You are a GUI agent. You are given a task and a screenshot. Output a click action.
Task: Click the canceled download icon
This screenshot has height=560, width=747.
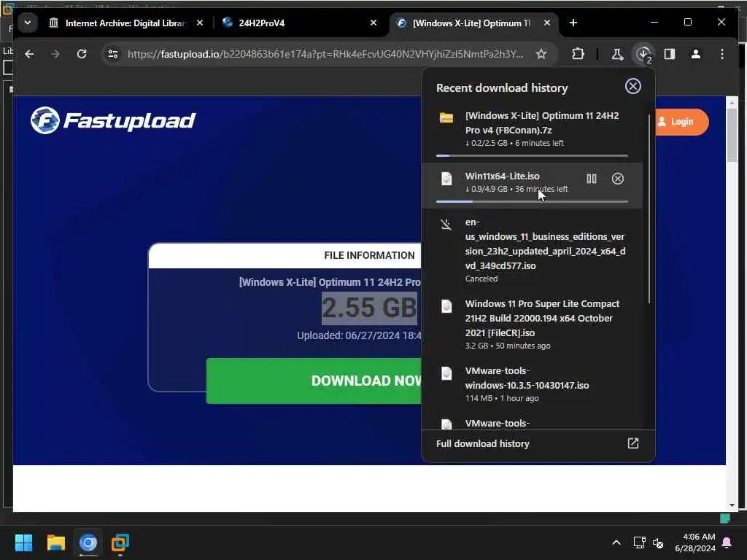pyautogui.click(x=446, y=225)
